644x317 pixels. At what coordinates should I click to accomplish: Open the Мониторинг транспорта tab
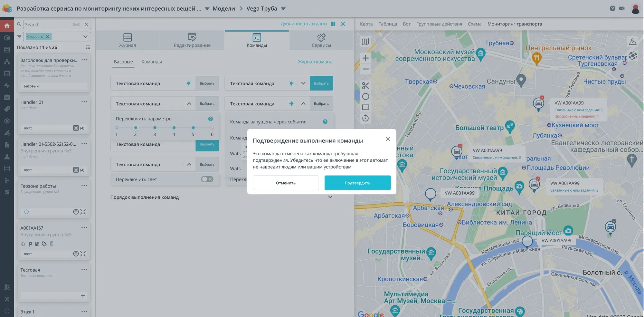pyautogui.click(x=514, y=24)
